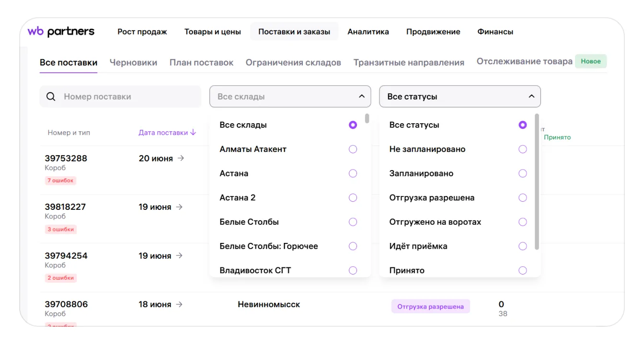
Task: Open supply number 39818227
Action: pos(65,207)
